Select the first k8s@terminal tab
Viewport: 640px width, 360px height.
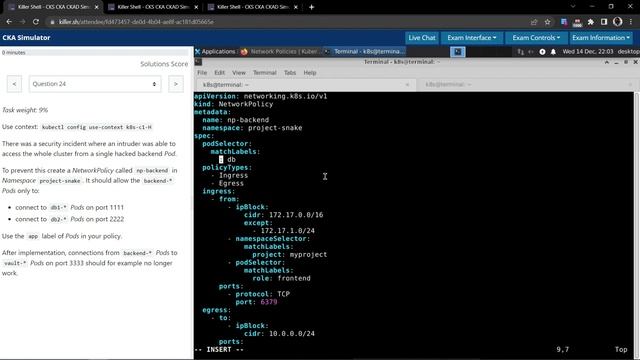click(x=305, y=84)
